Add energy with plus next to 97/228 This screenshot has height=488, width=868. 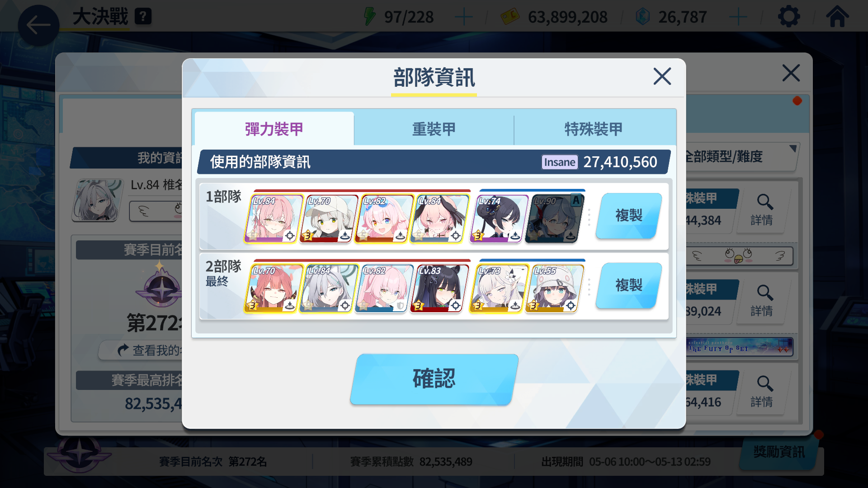tap(464, 17)
